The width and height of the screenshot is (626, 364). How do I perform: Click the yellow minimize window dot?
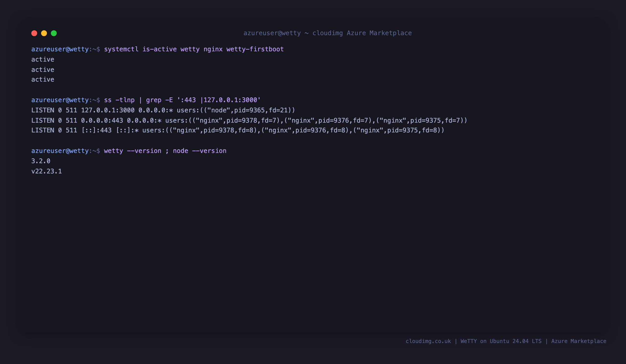[44, 33]
